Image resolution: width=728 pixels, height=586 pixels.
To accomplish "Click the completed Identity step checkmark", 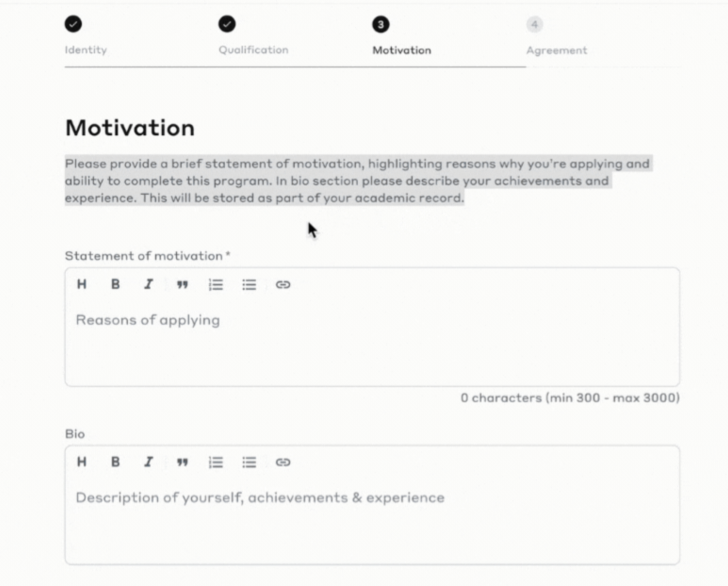I will coord(73,25).
